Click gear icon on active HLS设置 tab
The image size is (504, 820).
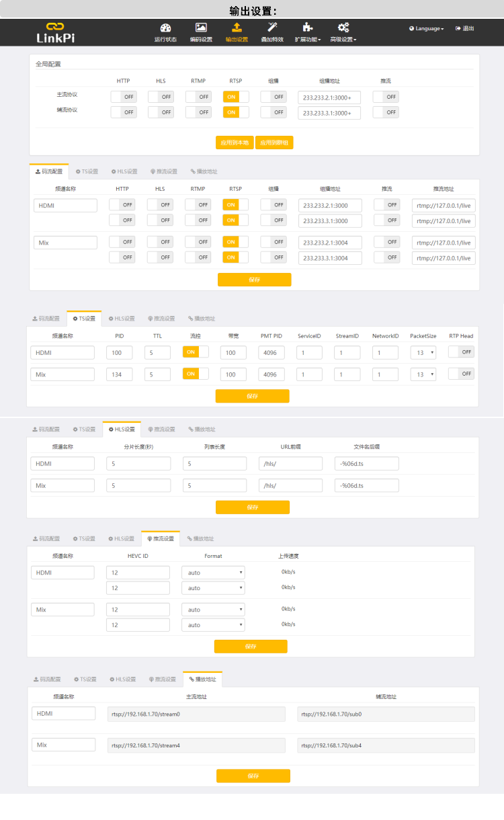pos(111,429)
